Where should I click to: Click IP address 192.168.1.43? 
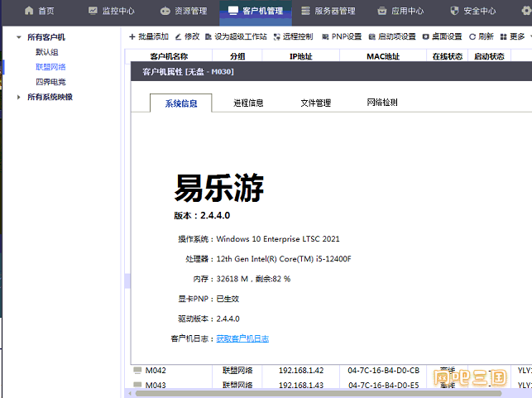301,385
